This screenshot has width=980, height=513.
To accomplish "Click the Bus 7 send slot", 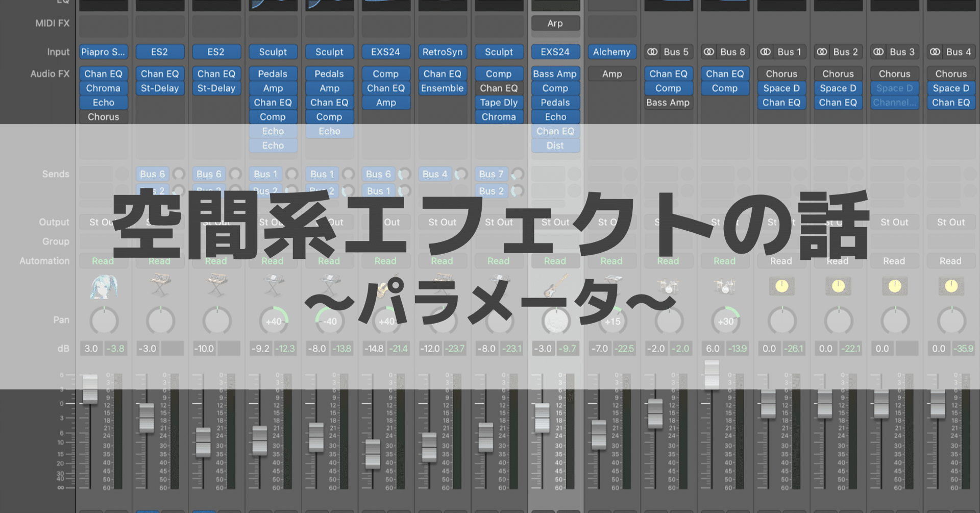I will coord(492,174).
